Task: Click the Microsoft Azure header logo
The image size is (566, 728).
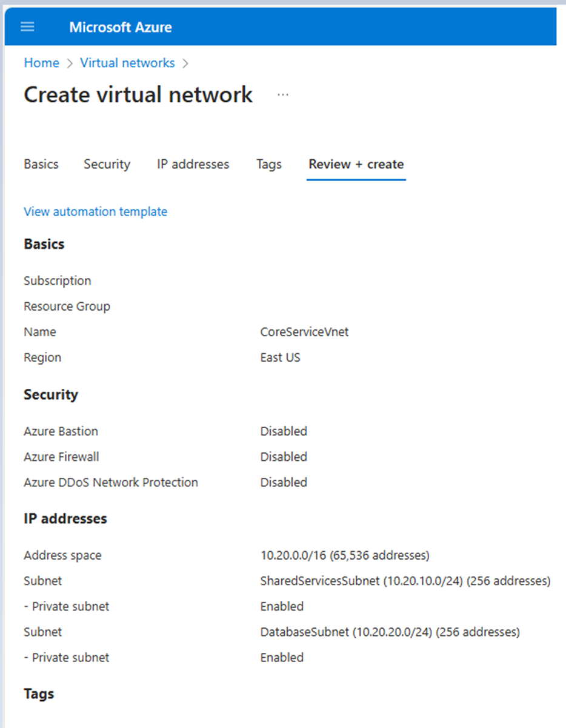Action: click(x=120, y=27)
